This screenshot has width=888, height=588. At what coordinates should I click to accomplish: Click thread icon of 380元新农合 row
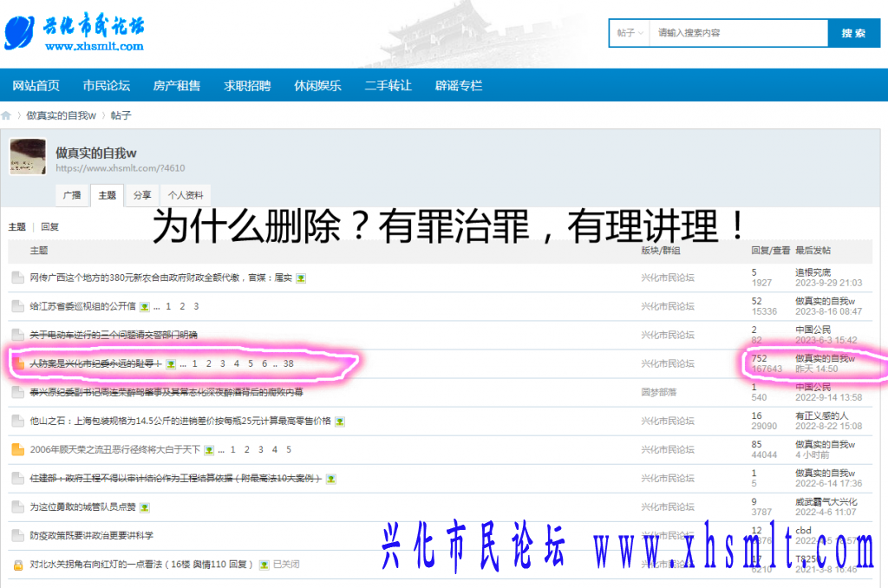(18, 278)
